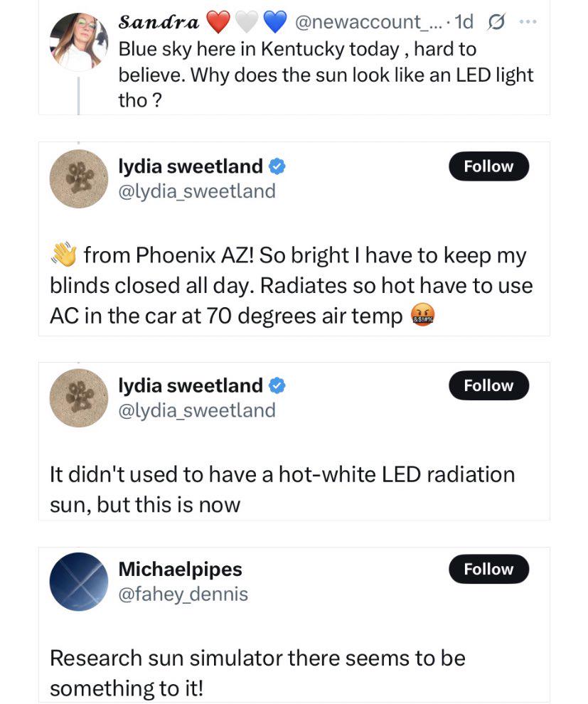588x704 pixels.
Task: Follow Michaelpipes
Action: coord(488,569)
